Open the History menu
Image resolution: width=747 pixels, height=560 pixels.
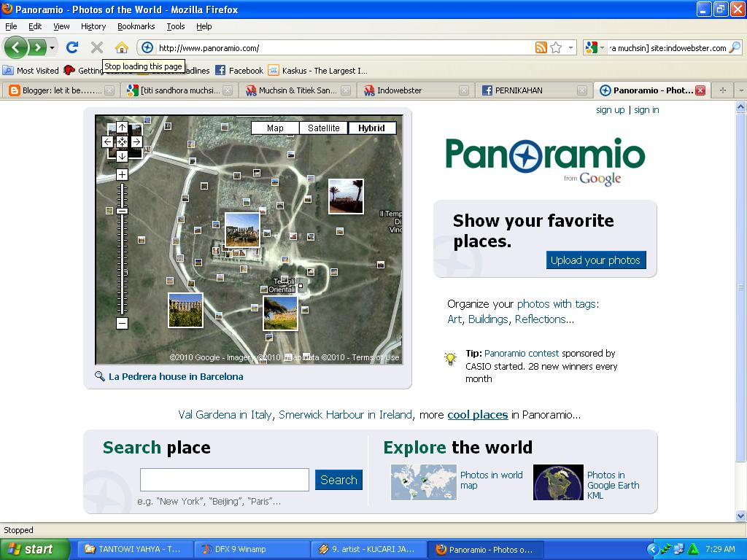coord(93,26)
